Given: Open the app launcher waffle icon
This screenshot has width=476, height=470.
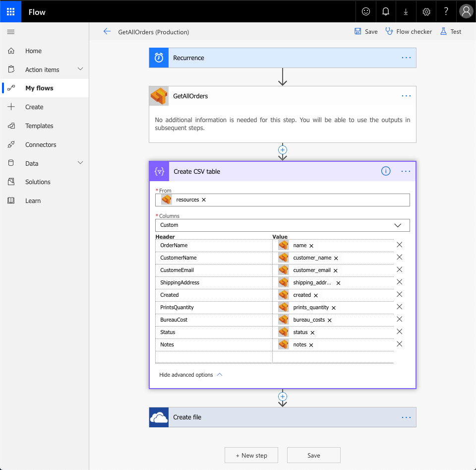Looking at the screenshot, I should click(10, 12).
